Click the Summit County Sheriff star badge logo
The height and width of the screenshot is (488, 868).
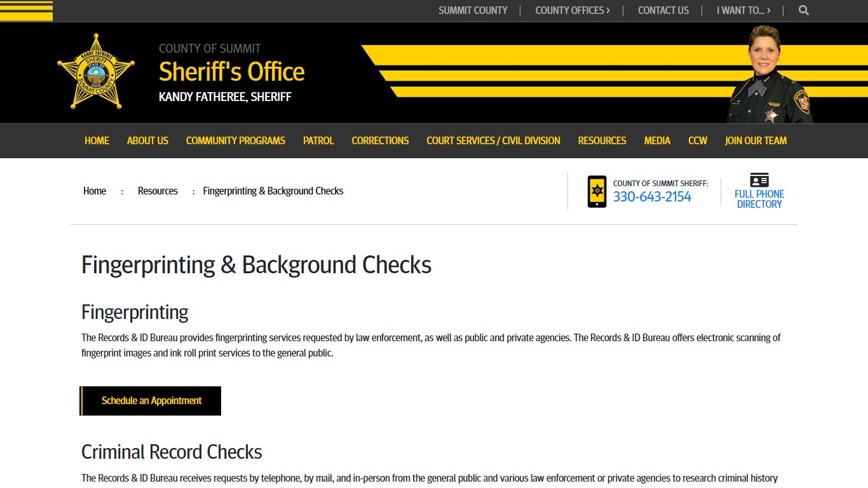tap(96, 71)
